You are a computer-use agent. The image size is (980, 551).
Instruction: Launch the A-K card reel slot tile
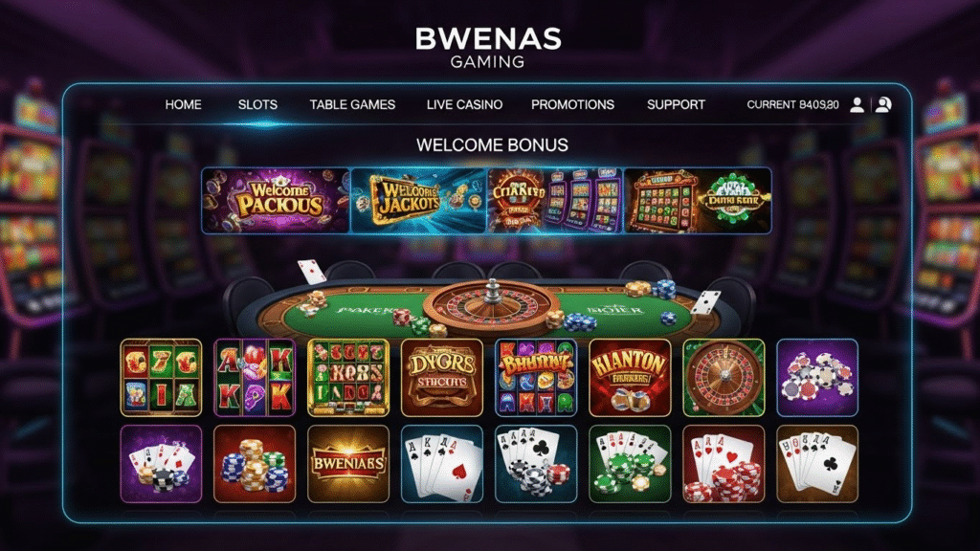click(x=255, y=378)
